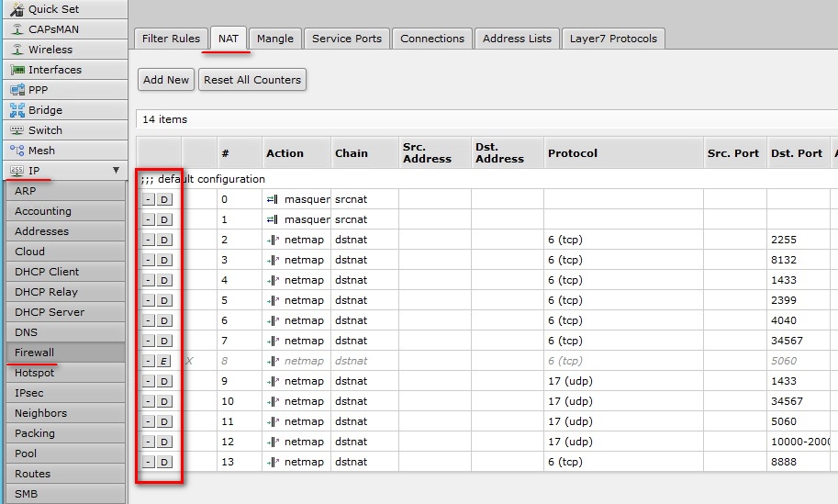Disable NAT rule 0 with D button
This screenshot has width=838, height=504.
[x=164, y=200]
